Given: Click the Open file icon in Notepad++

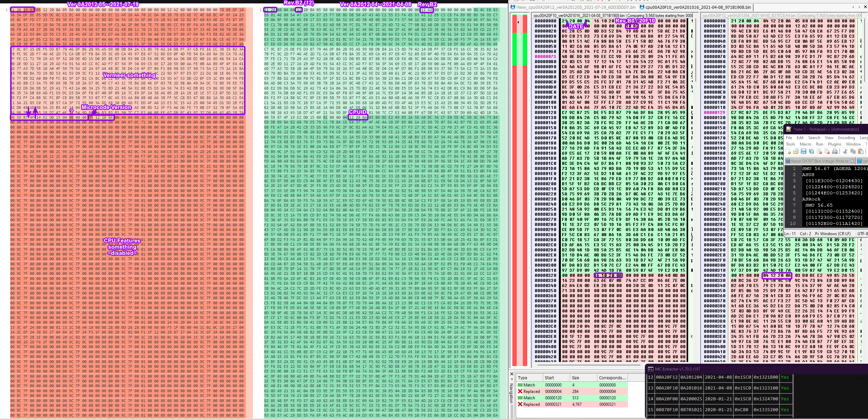Looking at the screenshot, I should click(796, 151).
